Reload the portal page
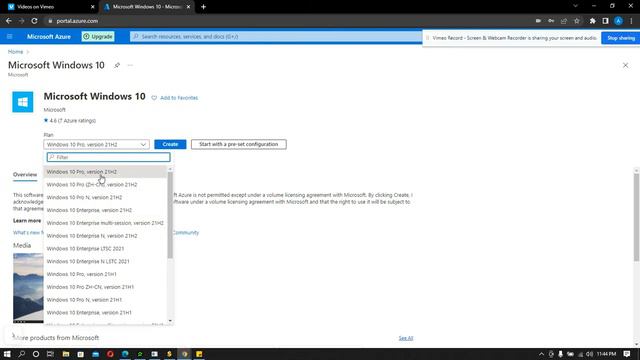 pyautogui.click(x=34, y=21)
